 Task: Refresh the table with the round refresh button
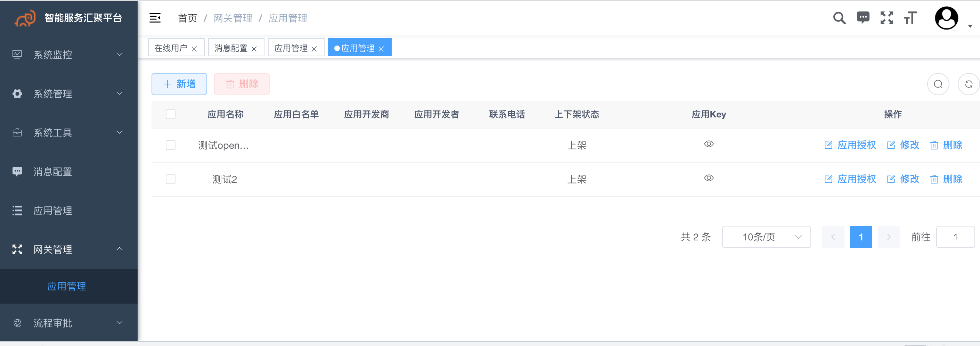point(969,84)
